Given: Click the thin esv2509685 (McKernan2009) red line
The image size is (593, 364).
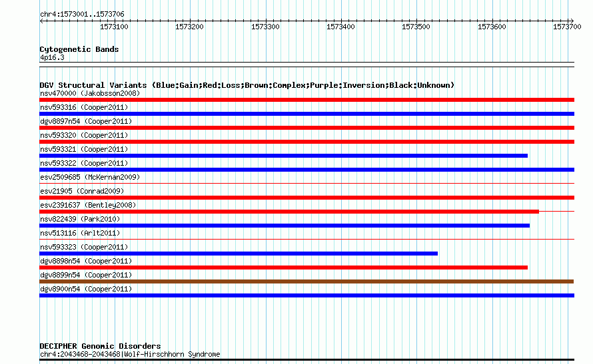Looking at the screenshot, I should [x=306, y=184].
